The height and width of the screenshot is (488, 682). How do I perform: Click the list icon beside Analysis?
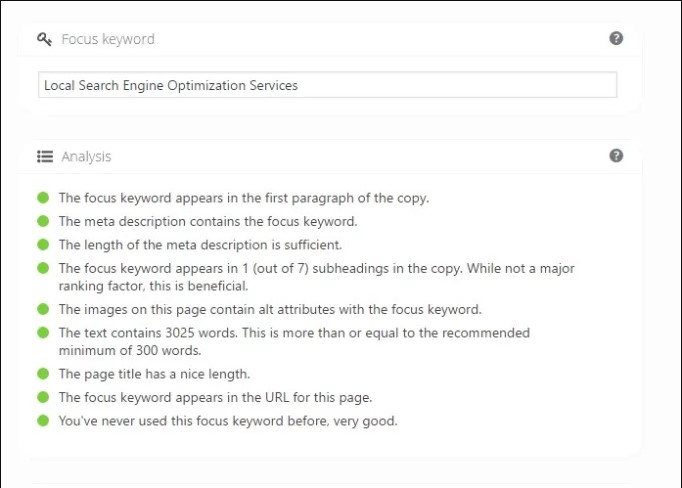(x=44, y=157)
